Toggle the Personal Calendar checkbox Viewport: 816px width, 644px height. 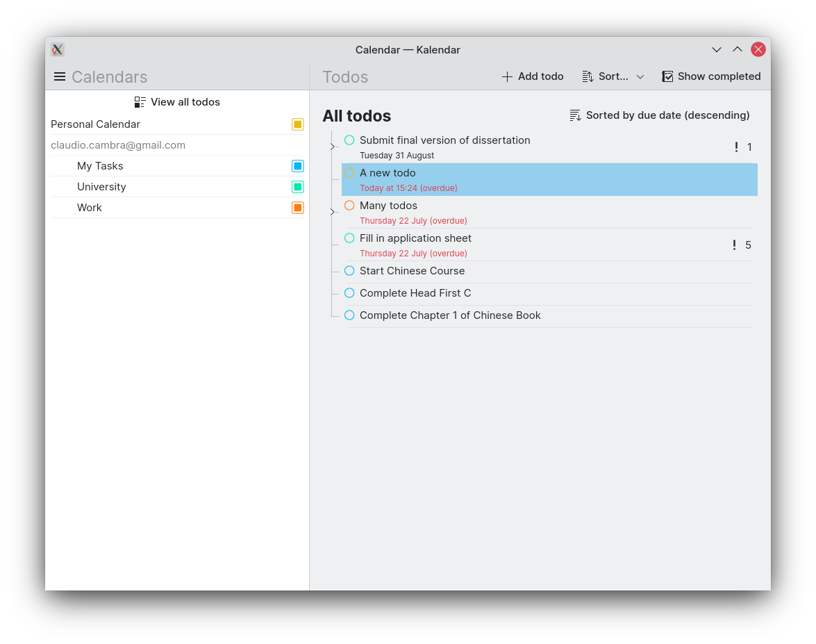[x=298, y=124]
